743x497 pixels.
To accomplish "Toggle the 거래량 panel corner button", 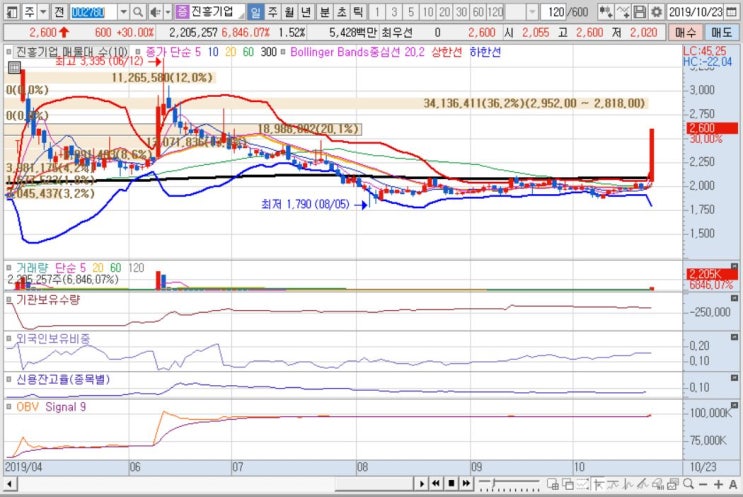I will click(734, 266).
